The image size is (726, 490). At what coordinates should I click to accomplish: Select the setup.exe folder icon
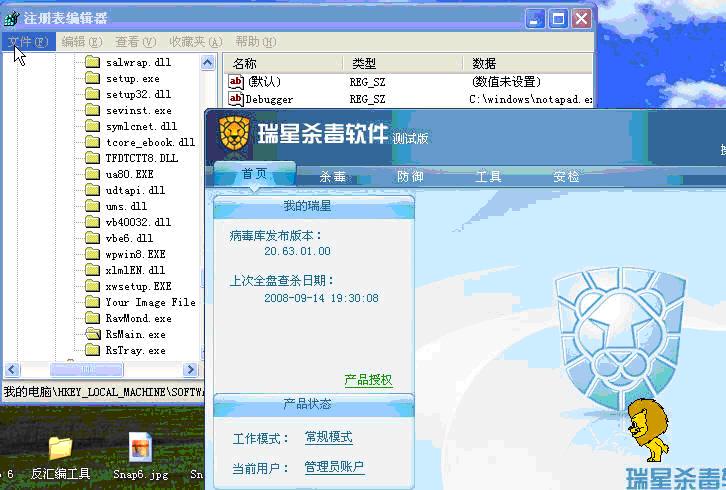pyautogui.click(x=93, y=78)
